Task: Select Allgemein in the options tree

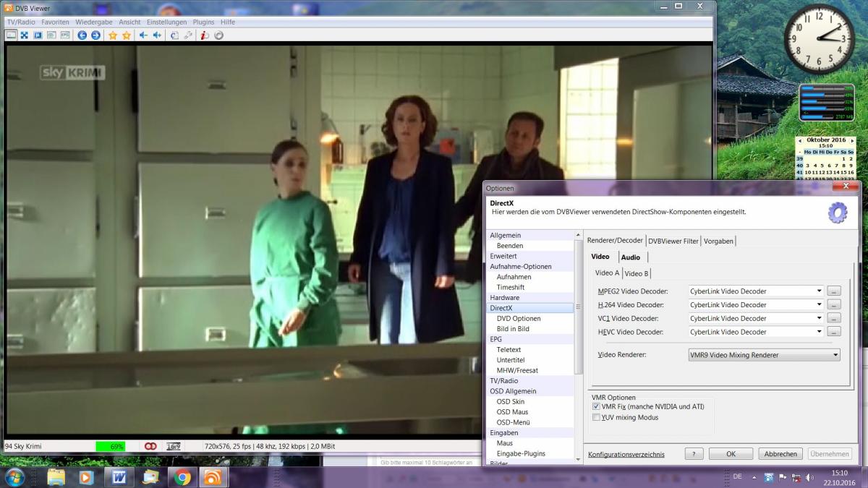Action: (505, 235)
